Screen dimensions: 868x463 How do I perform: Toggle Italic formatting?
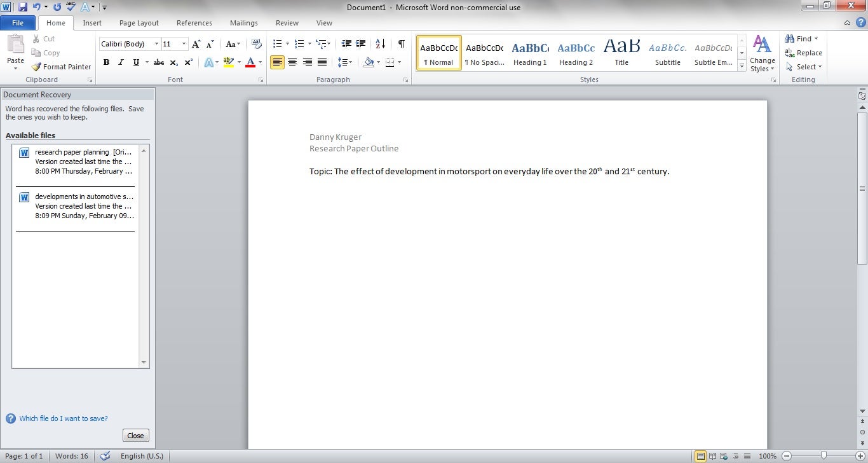click(121, 62)
